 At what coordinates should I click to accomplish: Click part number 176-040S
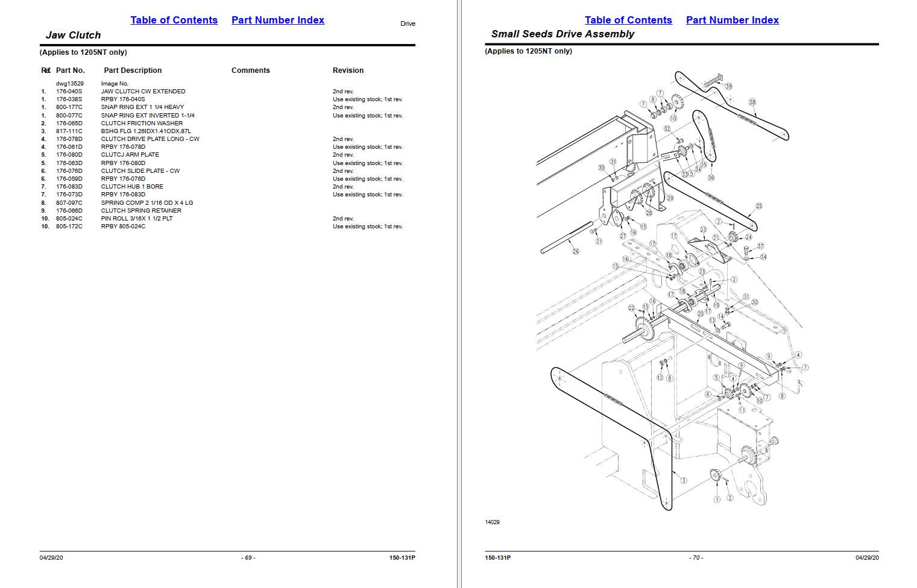[69, 92]
